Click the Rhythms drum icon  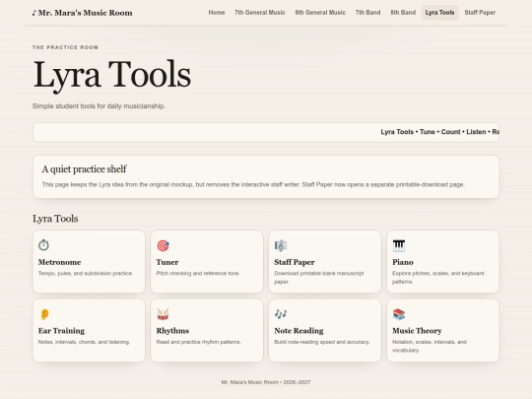163,314
